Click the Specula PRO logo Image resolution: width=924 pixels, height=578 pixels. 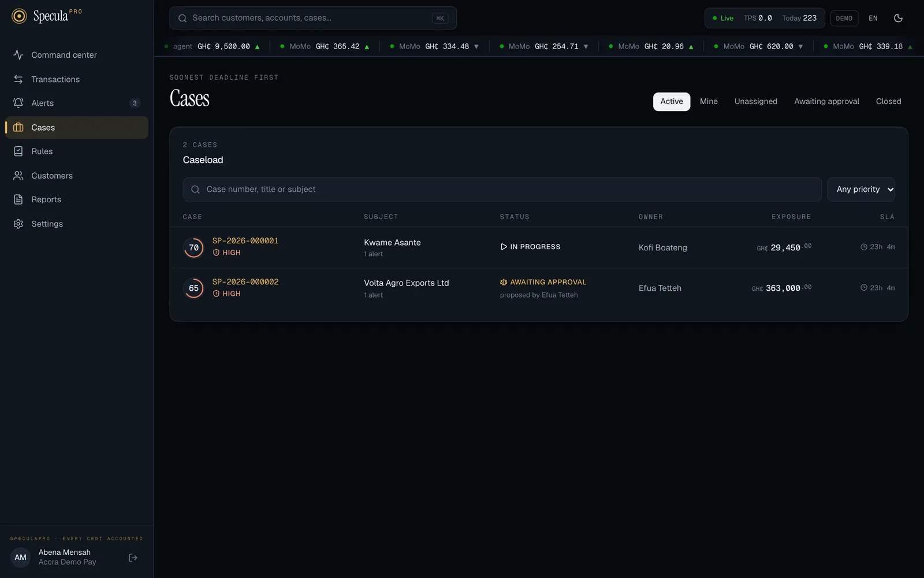47,16
